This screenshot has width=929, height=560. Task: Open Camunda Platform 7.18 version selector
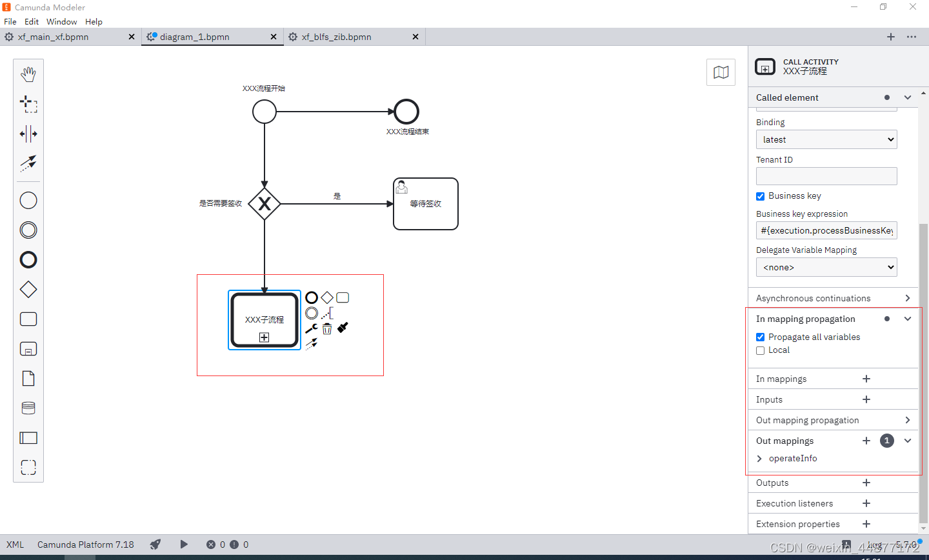(86, 545)
